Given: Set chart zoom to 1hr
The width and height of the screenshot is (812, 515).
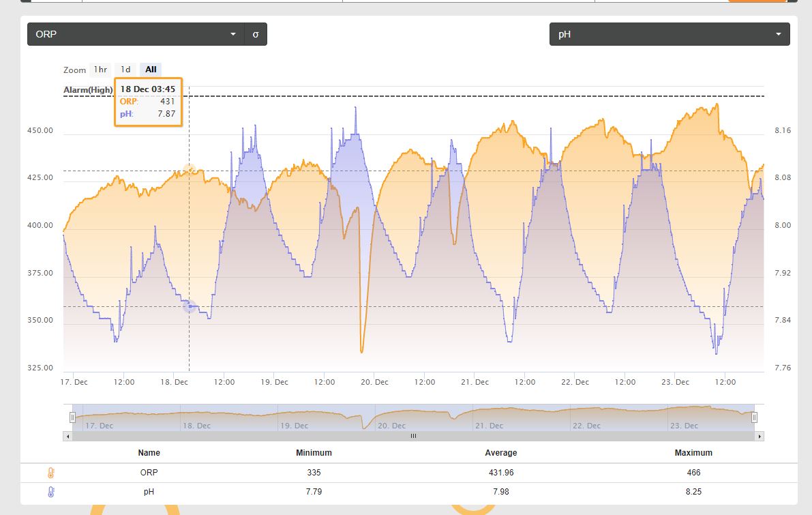Looking at the screenshot, I should 100,70.
